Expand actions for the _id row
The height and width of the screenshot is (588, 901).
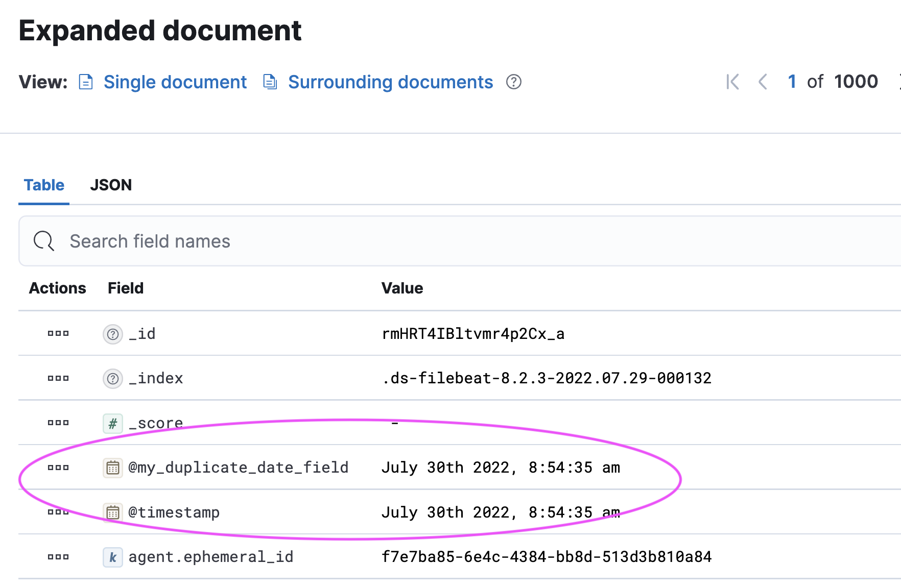coord(58,334)
